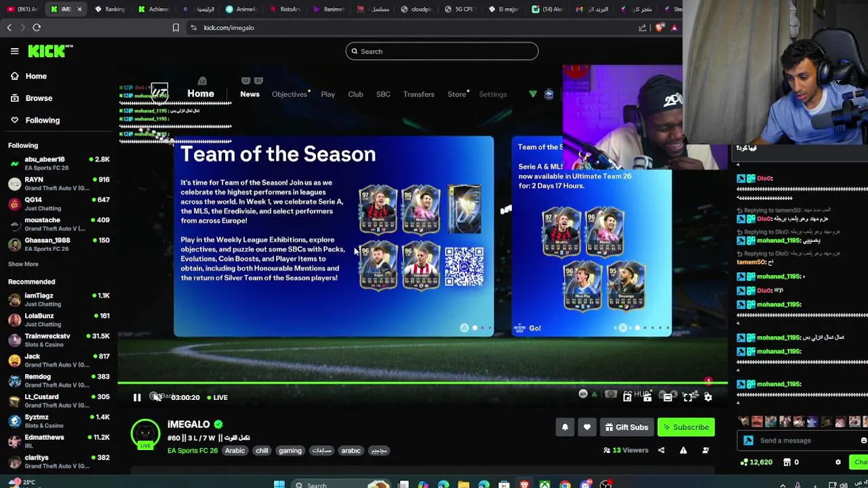Open iMEGALO channel avatar

pyautogui.click(x=145, y=434)
